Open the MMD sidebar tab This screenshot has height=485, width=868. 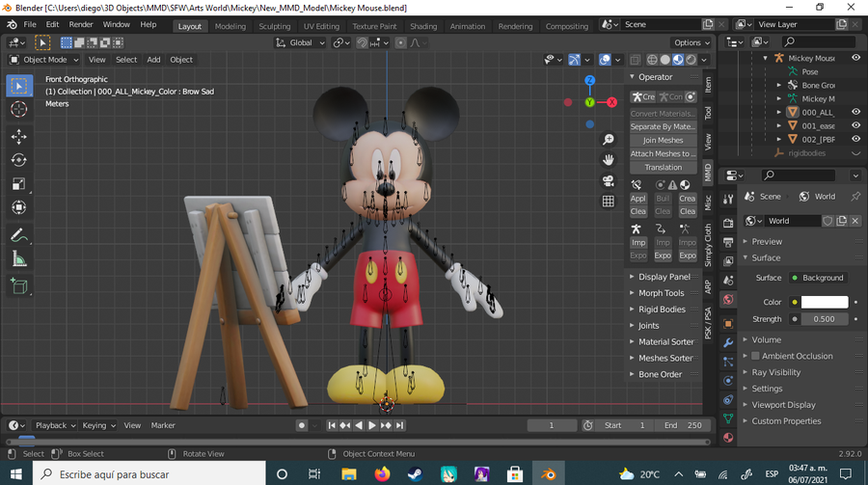(x=708, y=173)
